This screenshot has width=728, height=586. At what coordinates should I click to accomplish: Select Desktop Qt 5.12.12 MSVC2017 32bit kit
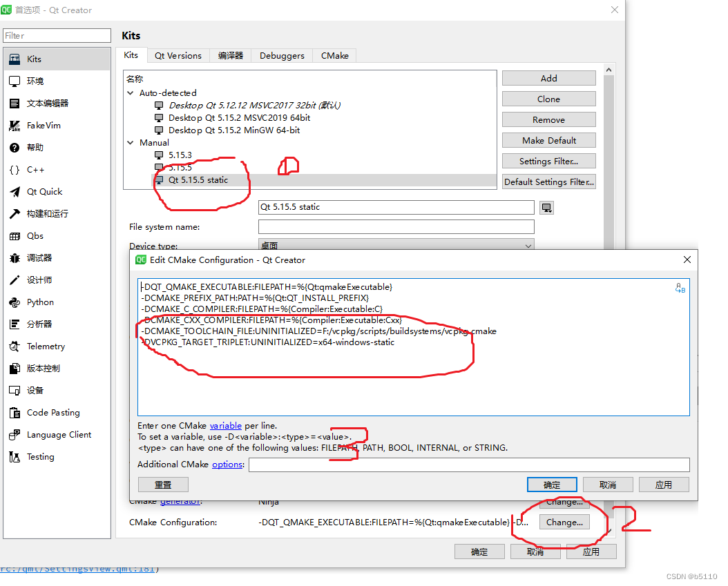[254, 106]
